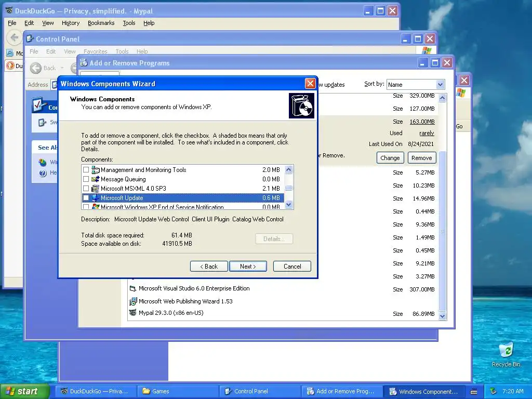Click the Control Panel title bar icon
Viewport: 532px width, 399px height.
(x=30, y=39)
